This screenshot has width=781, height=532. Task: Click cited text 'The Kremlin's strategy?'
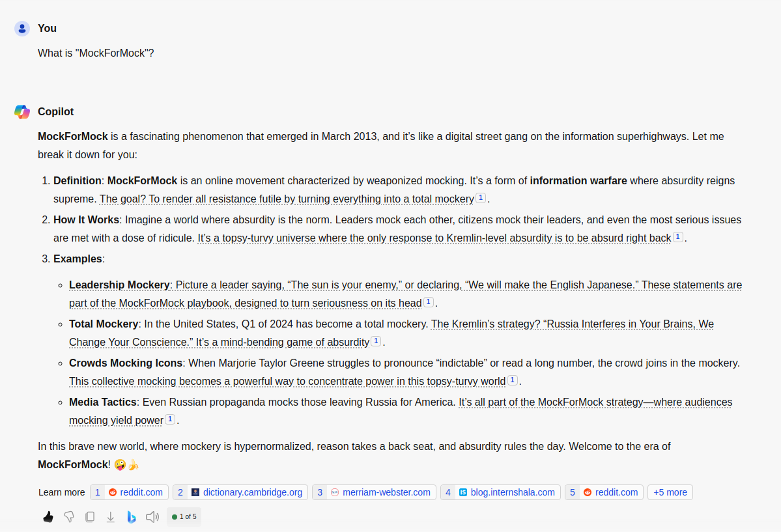[391, 333]
